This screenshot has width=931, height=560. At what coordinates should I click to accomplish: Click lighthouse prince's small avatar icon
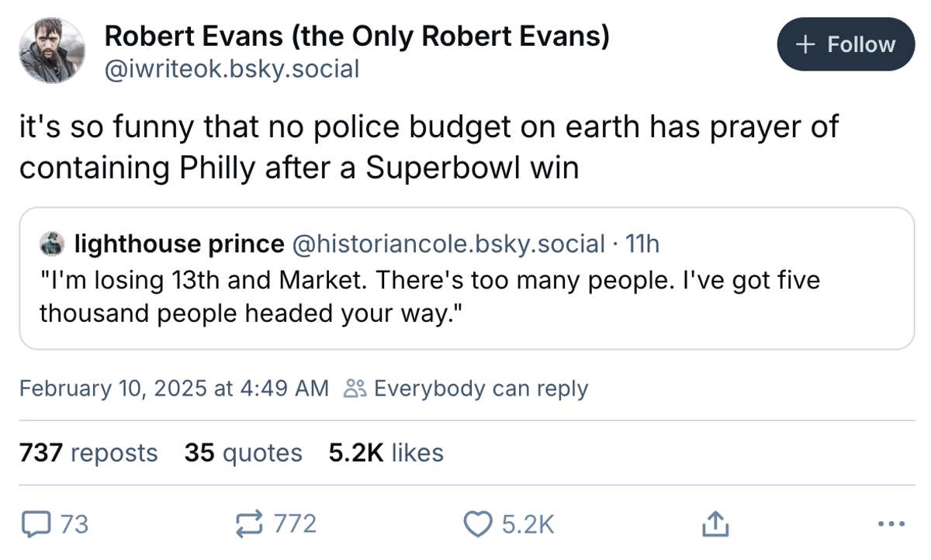(x=52, y=244)
